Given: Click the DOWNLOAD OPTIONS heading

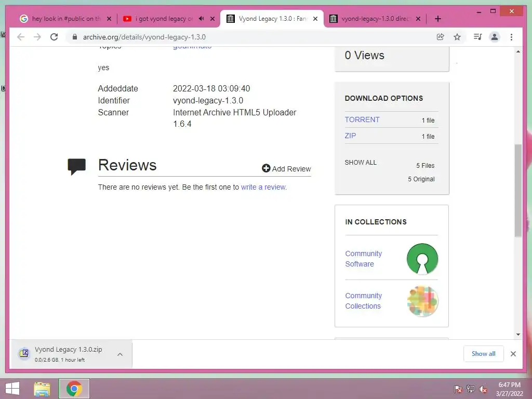Looking at the screenshot, I should (x=384, y=98).
